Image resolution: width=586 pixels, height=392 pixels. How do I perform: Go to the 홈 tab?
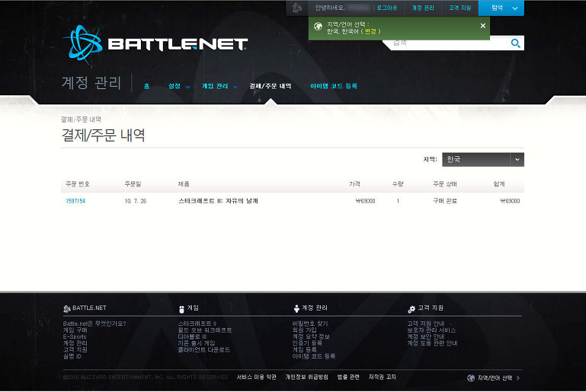click(x=146, y=86)
